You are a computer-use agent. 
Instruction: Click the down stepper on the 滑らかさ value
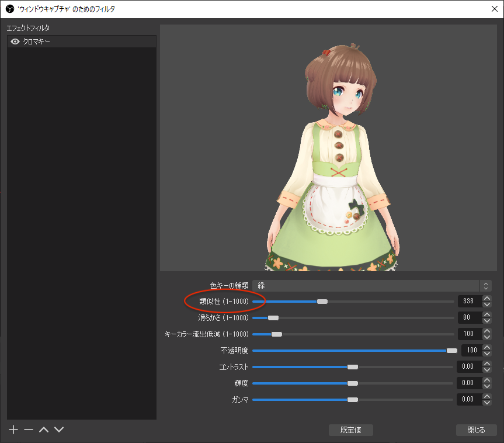click(x=486, y=321)
